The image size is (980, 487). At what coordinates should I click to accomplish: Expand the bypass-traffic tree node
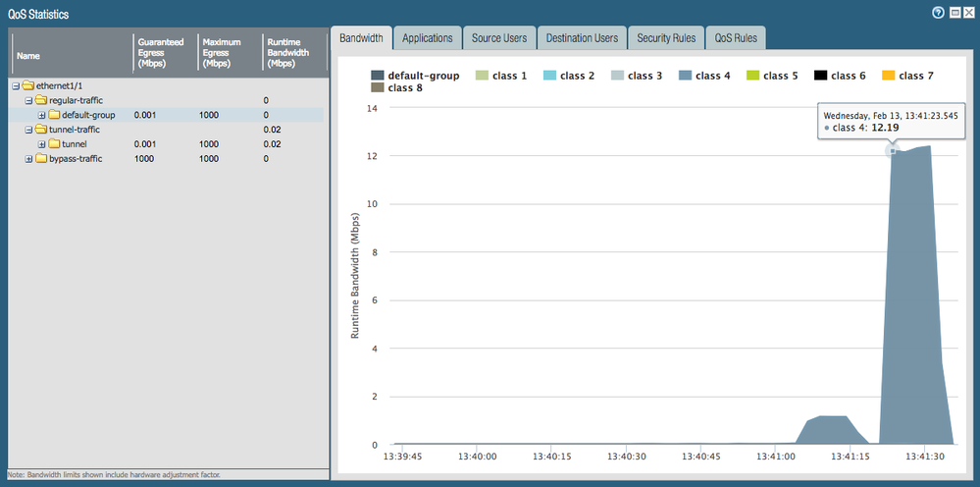pos(28,158)
